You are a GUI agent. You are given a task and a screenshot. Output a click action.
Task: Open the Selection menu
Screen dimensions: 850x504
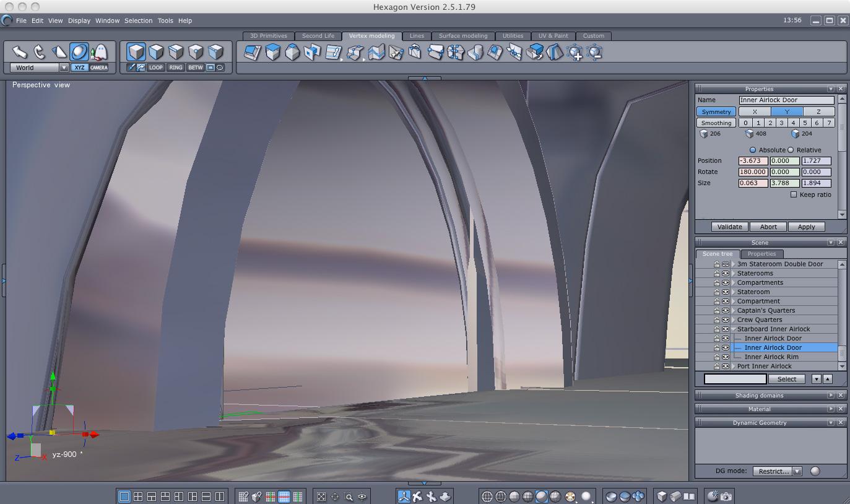tap(138, 20)
